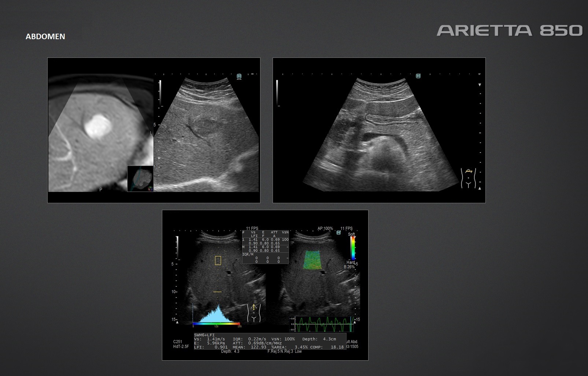Click the grayscale bar in the MRI fusion panel

[160, 93]
